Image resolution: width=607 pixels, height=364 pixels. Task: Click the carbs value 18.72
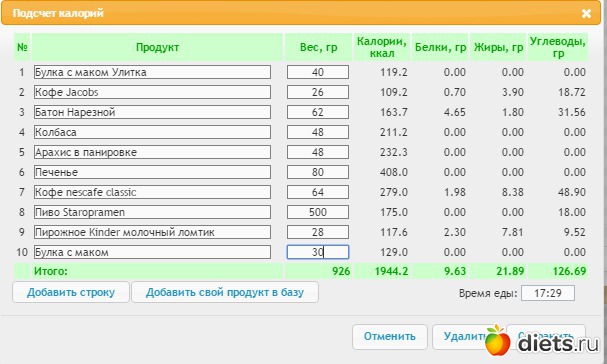pos(572,92)
